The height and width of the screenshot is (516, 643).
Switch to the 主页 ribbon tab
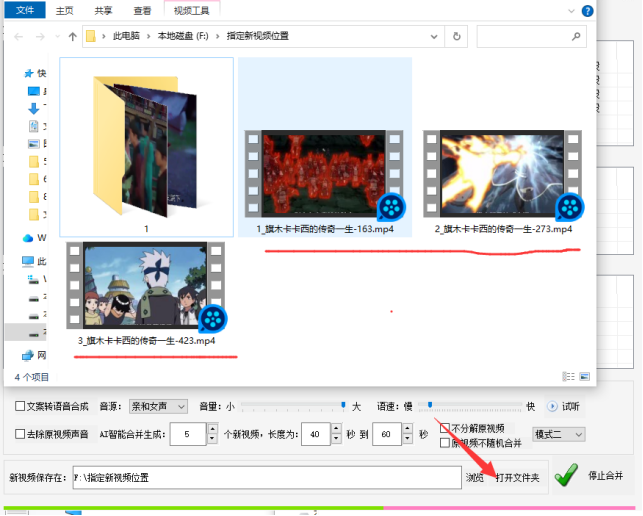(x=64, y=10)
